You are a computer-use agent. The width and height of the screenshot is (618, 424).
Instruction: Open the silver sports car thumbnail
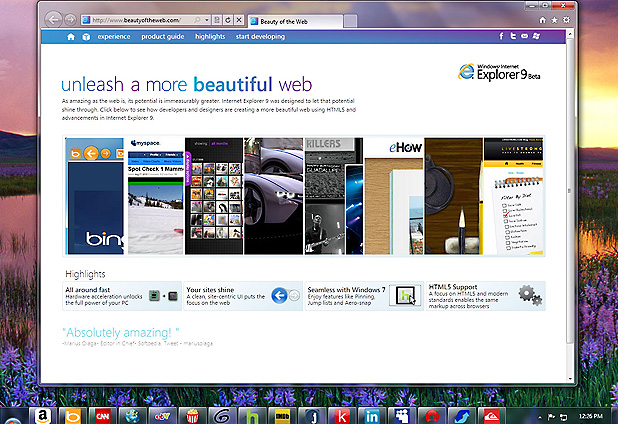click(x=274, y=196)
